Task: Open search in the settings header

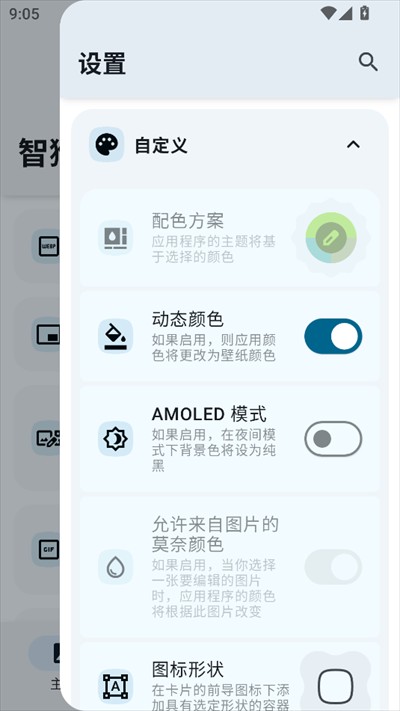Action: (368, 62)
